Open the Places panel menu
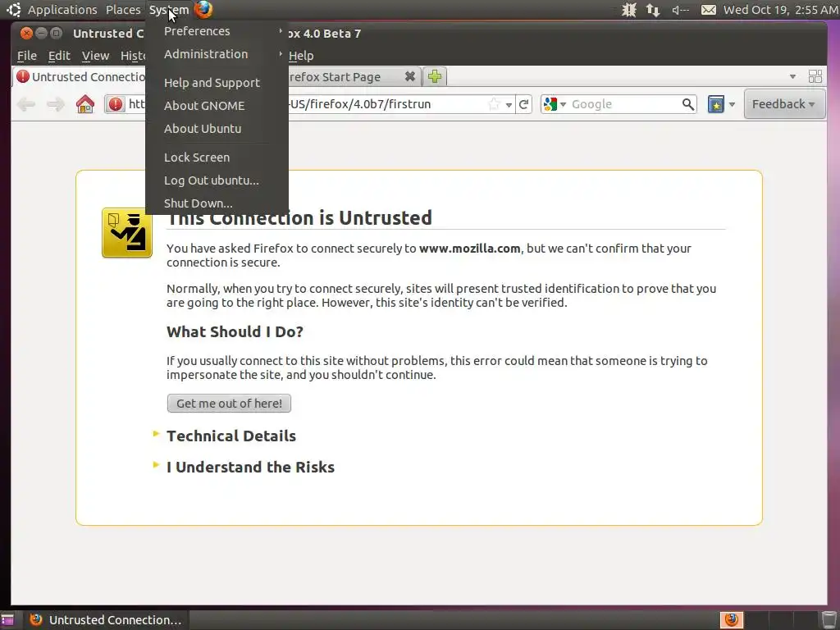Viewport: 840px width, 630px height. [123, 10]
